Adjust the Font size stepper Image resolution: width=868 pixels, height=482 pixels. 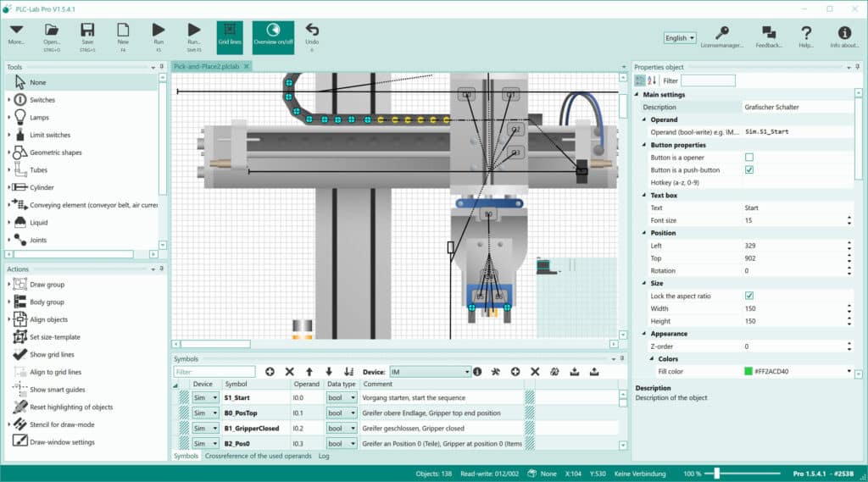coord(849,220)
